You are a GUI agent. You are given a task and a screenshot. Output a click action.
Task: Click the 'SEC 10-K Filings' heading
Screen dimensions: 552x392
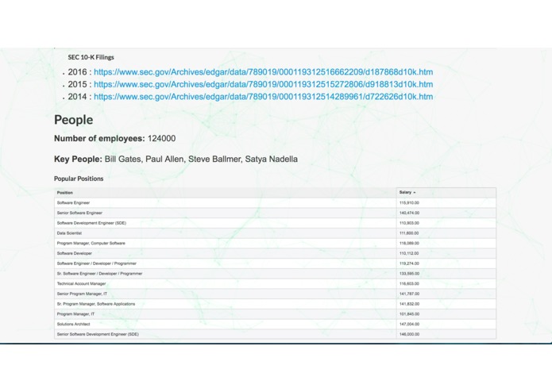tap(91, 57)
